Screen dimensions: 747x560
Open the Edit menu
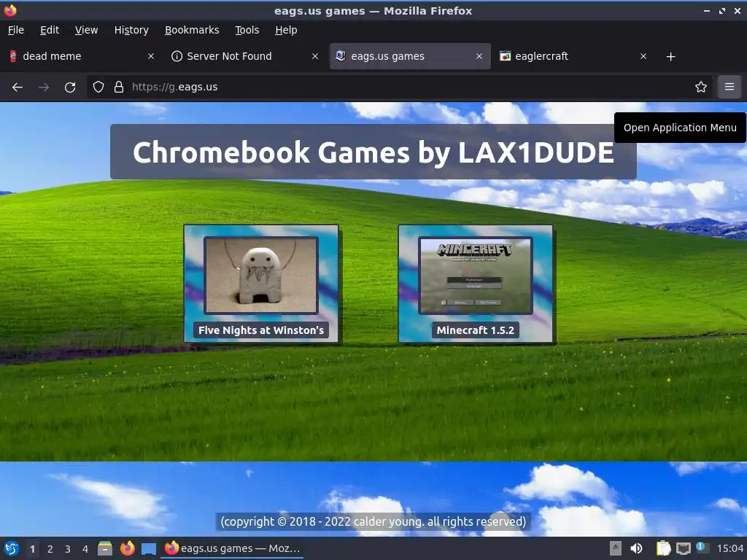pos(50,30)
